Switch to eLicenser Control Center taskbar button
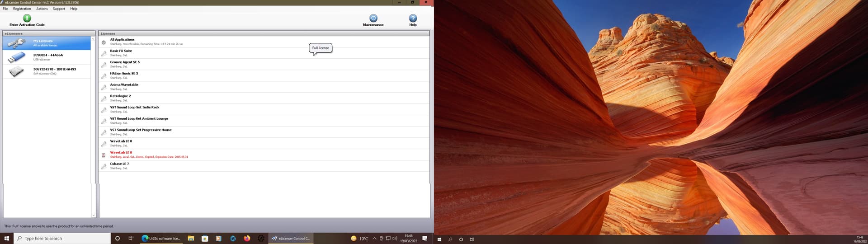This screenshot has height=244, width=868. [291, 239]
